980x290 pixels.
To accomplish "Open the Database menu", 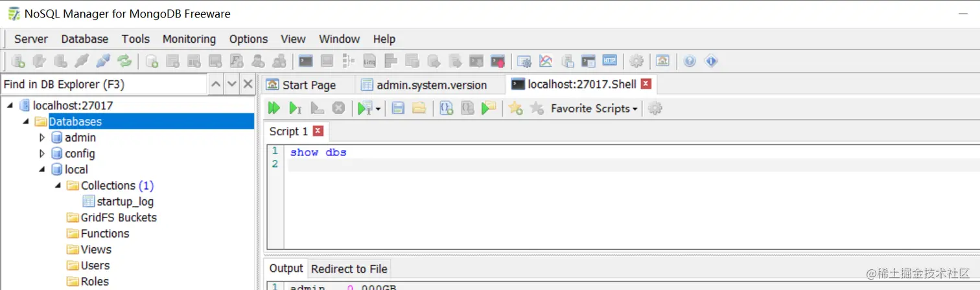I will (85, 39).
